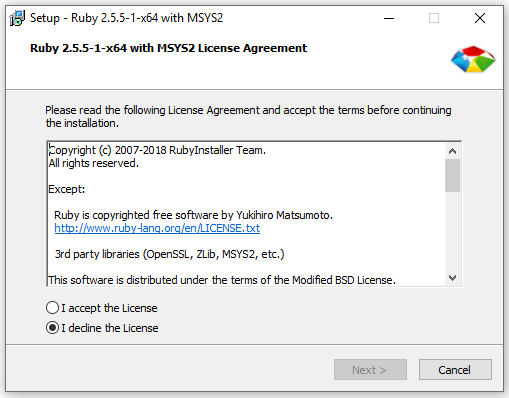This screenshot has height=398, width=509.
Task: Open the ruby-lang.org LICENSE.txt link
Action: (157, 228)
